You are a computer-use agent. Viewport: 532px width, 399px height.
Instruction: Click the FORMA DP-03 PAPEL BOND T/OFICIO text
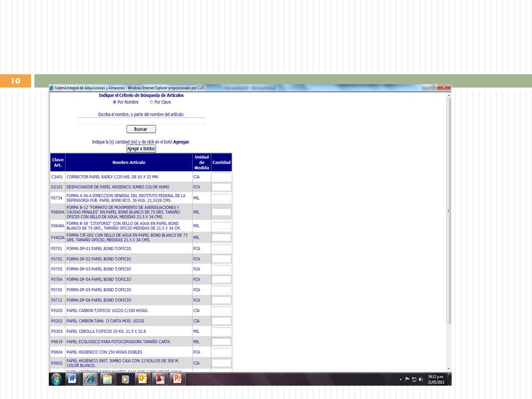pos(99,269)
